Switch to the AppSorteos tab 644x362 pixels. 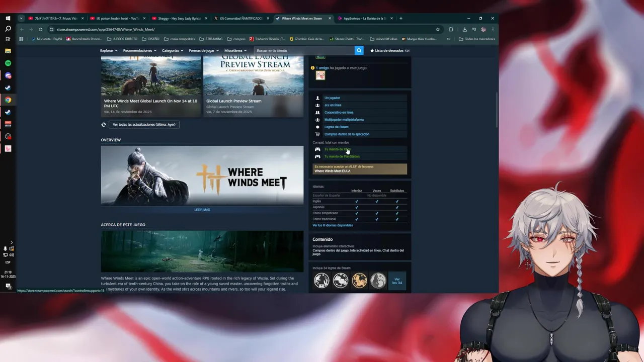click(x=365, y=19)
